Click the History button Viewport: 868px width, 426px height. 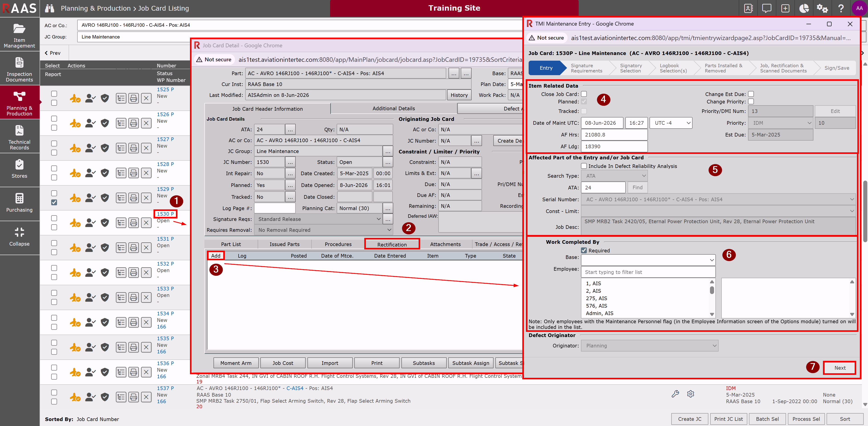[x=459, y=95]
